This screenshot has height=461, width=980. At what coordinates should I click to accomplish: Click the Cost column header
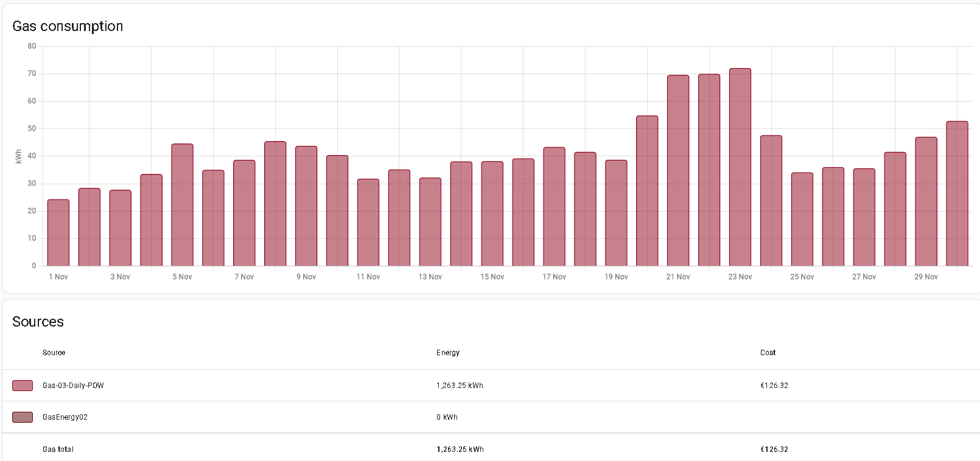(x=768, y=353)
